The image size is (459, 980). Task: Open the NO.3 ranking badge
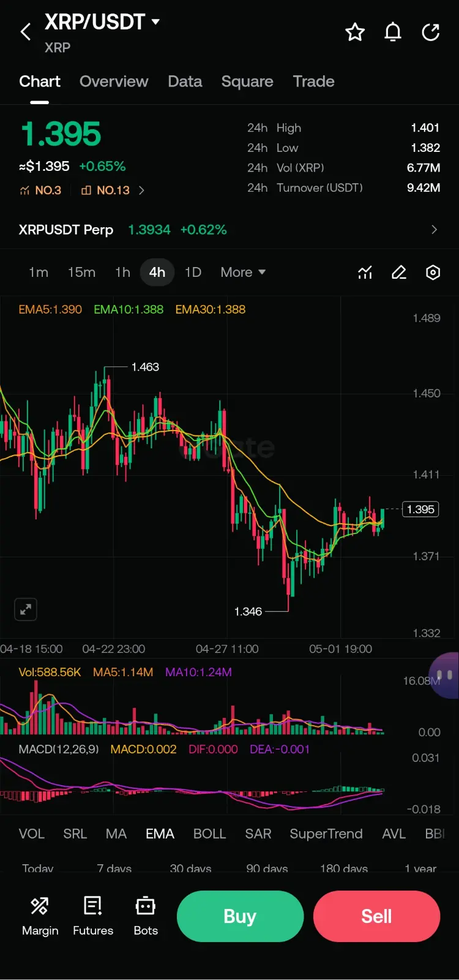pyautogui.click(x=40, y=190)
